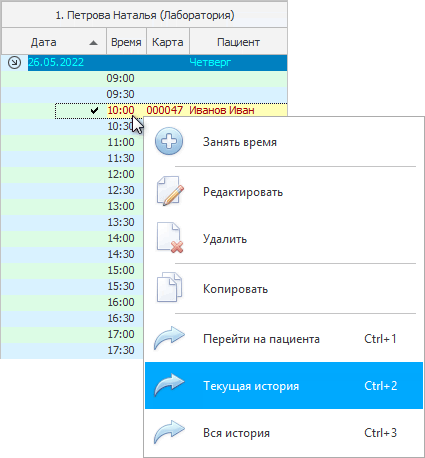Click the blue plus icon for Занять время
The image size is (425, 458).
pyautogui.click(x=169, y=141)
